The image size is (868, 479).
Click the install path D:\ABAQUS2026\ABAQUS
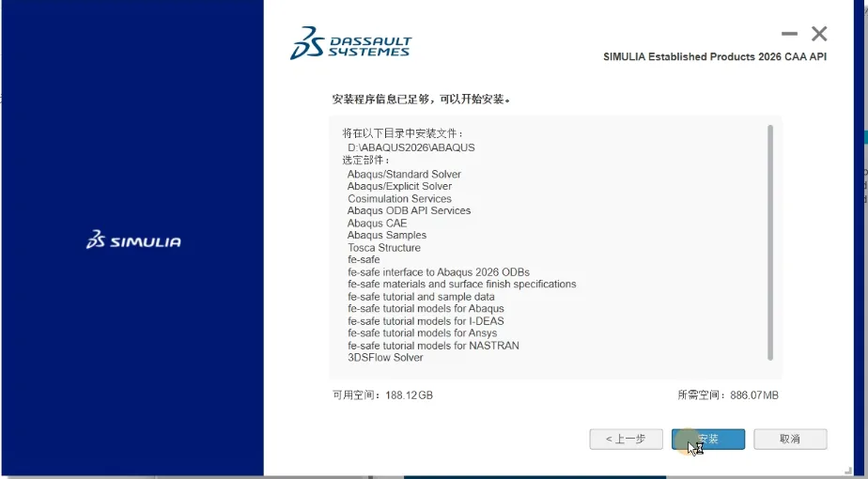[x=411, y=147]
